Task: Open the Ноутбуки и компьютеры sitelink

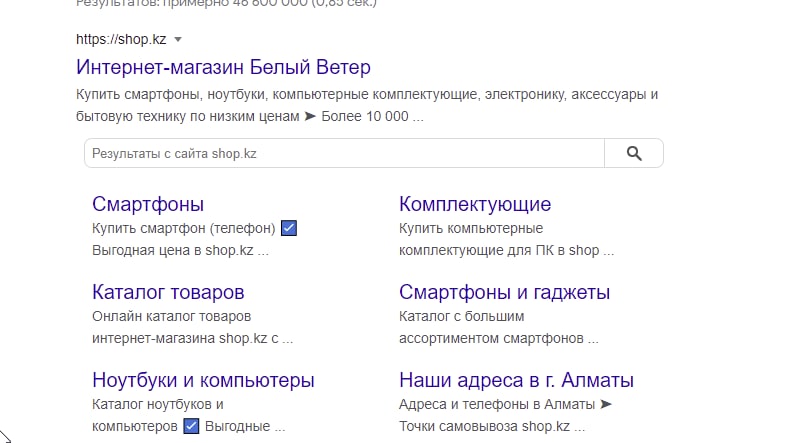Action: (203, 380)
